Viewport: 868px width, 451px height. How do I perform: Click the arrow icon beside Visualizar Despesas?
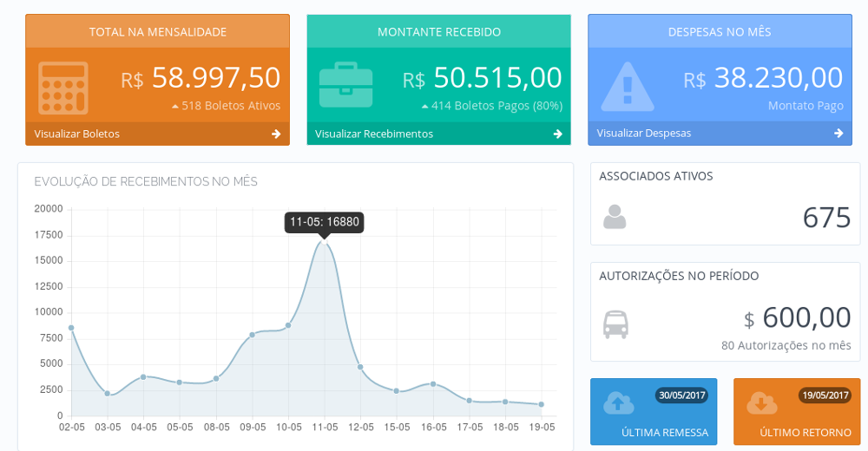(838, 134)
